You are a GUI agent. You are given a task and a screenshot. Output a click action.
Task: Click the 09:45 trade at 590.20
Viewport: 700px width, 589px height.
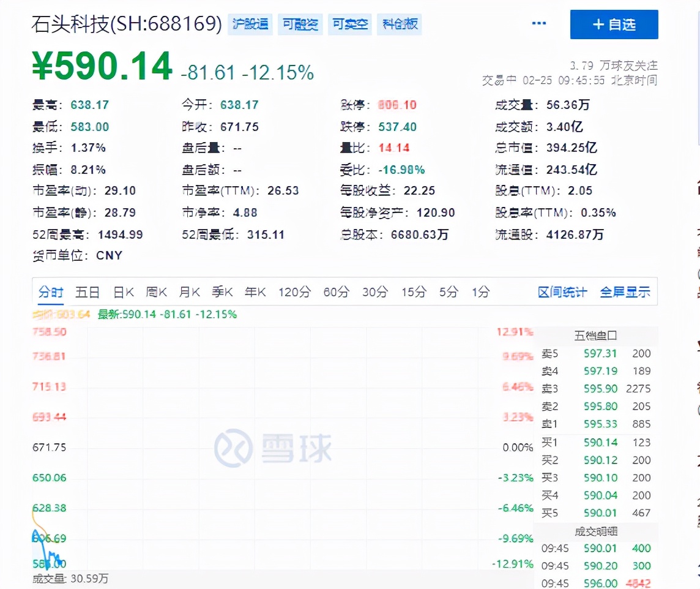click(x=596, y=566)
